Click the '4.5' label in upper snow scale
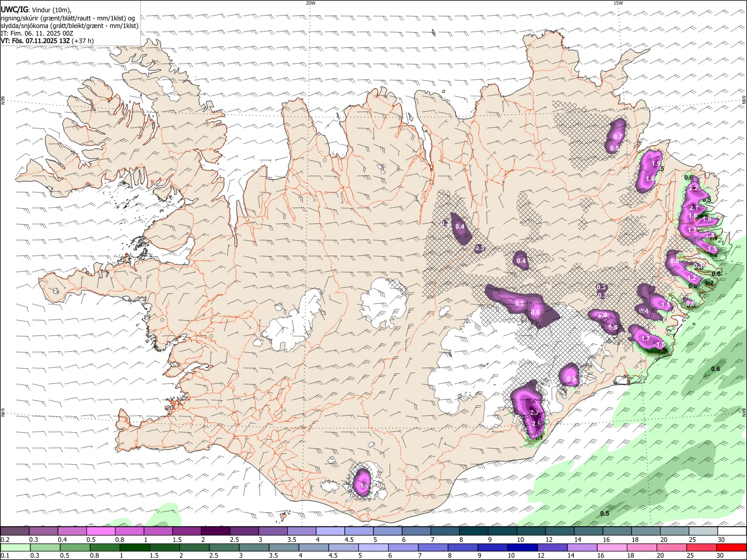Screen dimensions: 747x560 [348, 540]
